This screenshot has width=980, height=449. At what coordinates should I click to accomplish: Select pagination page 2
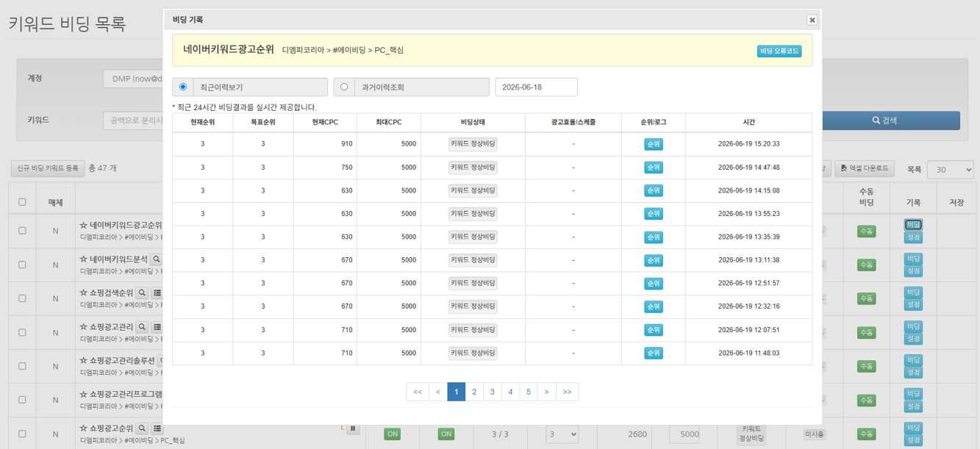coord(474,392)
